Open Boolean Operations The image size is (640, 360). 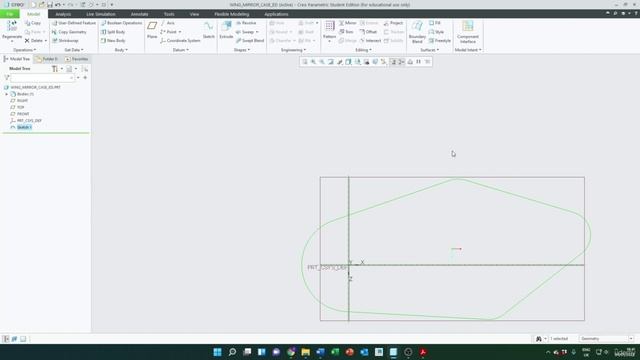click(x=122, y=23)
